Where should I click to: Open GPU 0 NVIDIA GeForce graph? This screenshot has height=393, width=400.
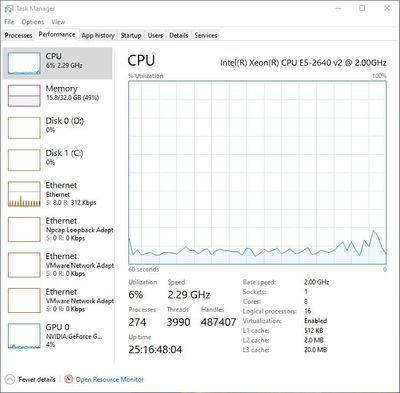pos(24,336)
